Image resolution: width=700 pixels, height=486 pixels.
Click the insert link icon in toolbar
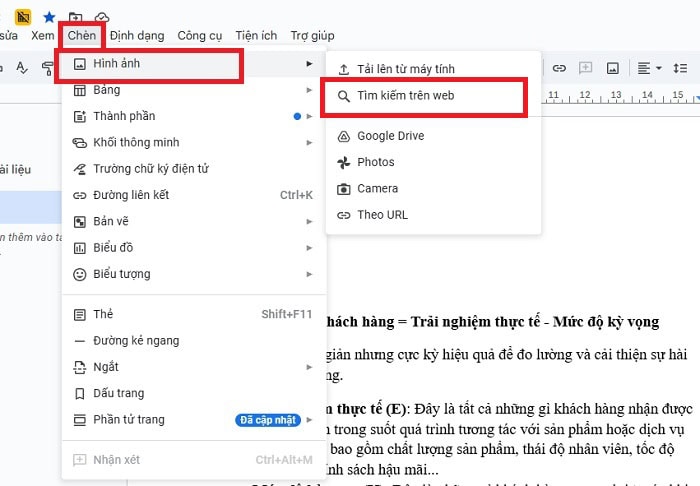coord(560,67)
